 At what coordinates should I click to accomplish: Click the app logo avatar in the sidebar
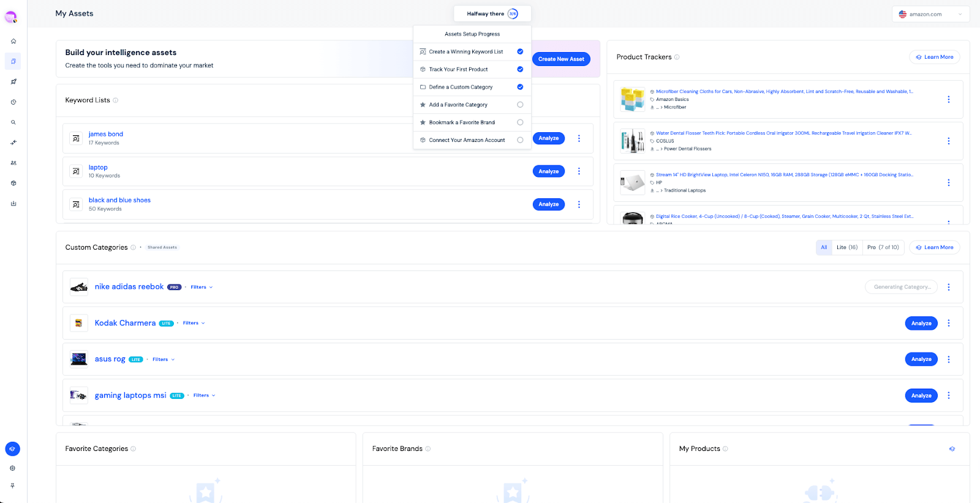coord(11,17)
